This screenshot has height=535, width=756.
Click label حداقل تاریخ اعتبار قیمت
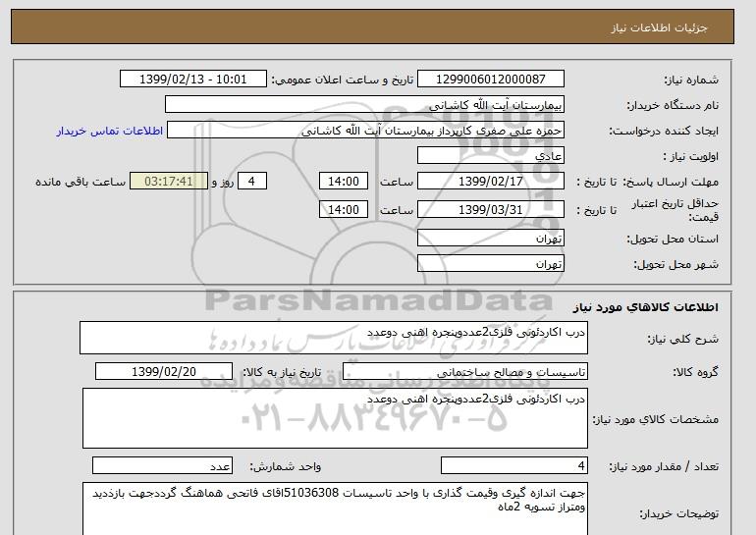675,210
